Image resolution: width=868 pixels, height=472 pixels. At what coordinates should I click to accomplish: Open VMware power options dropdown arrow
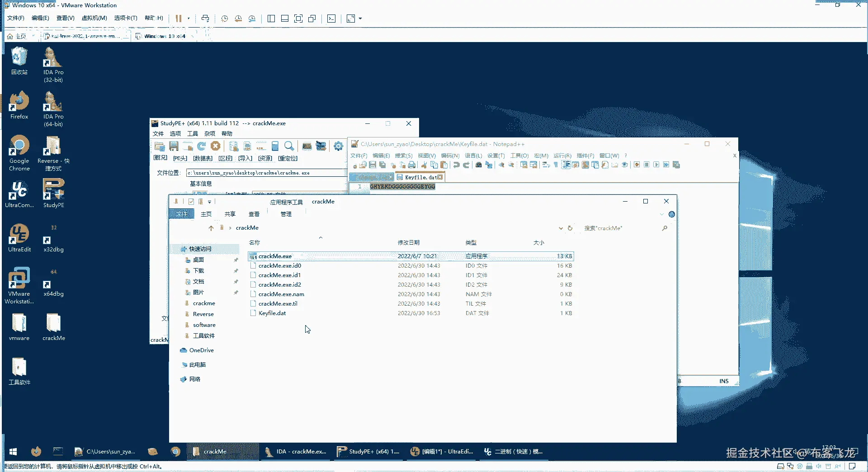189,19
